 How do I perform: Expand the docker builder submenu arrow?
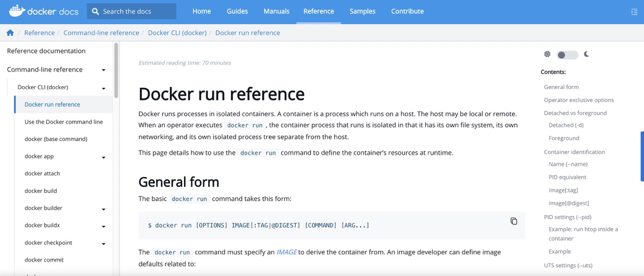(104, 209)
